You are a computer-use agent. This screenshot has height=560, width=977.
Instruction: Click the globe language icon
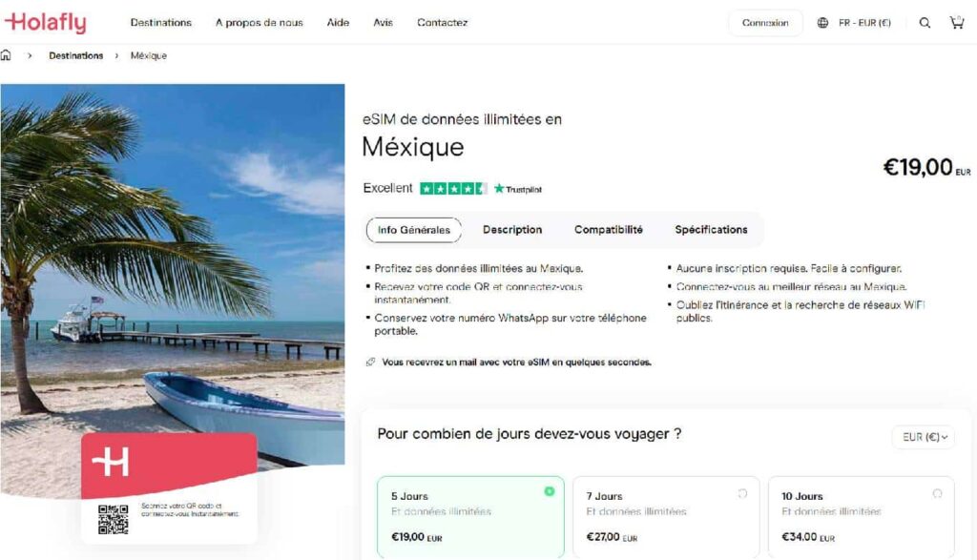[822, 22]
